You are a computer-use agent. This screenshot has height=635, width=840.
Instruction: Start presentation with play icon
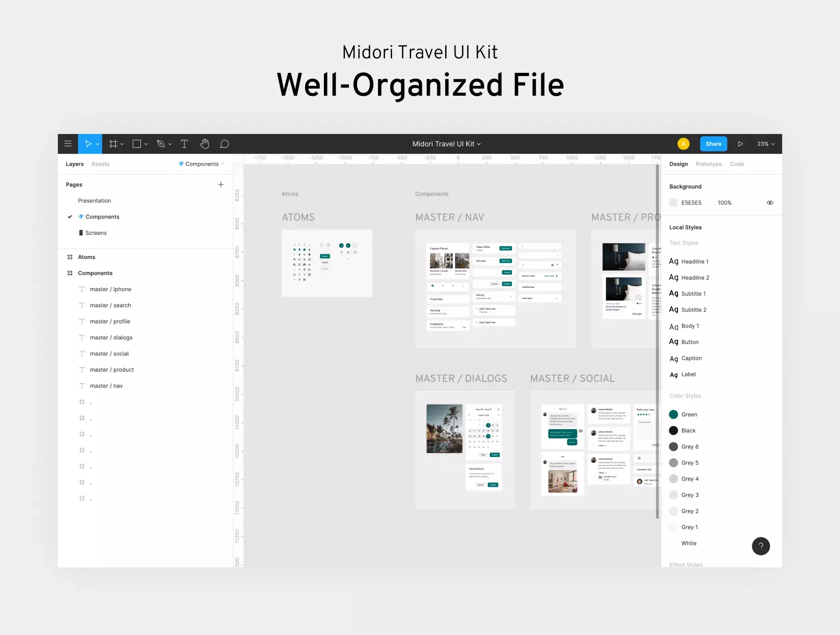coord(740,144)
